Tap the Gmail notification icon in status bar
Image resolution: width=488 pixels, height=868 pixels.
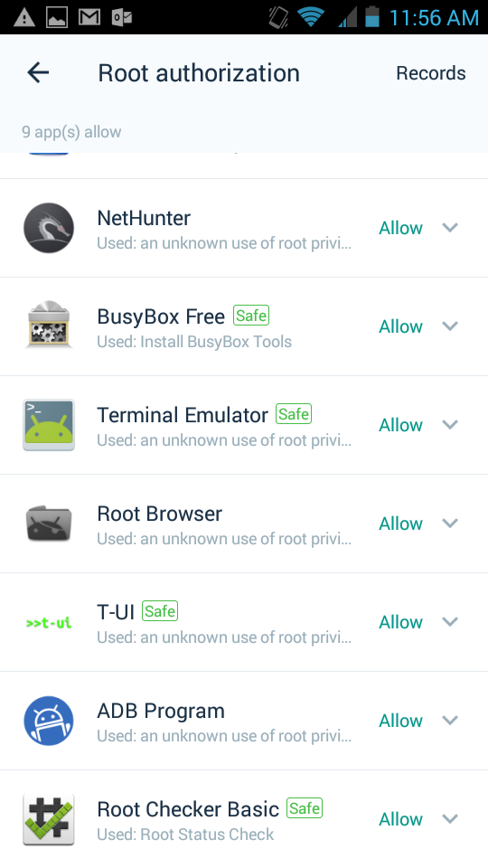pos(89,18)
